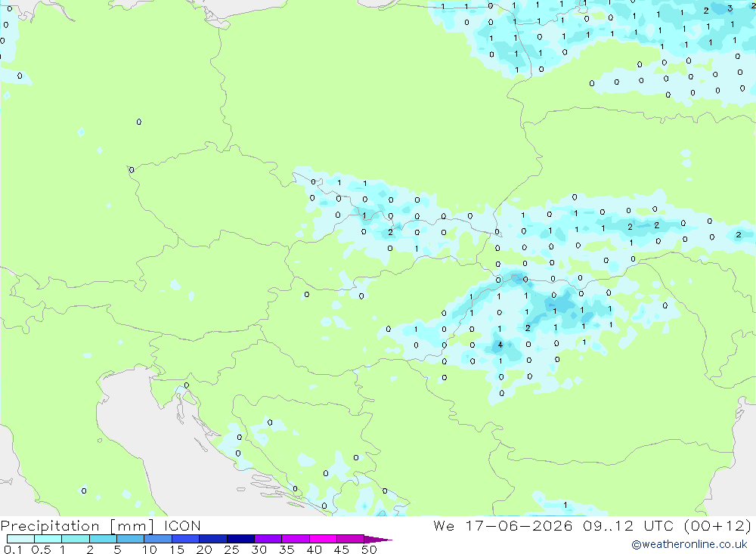Click the legend scale label "30"
756x554 pixels.
click(x=259, y=549)
